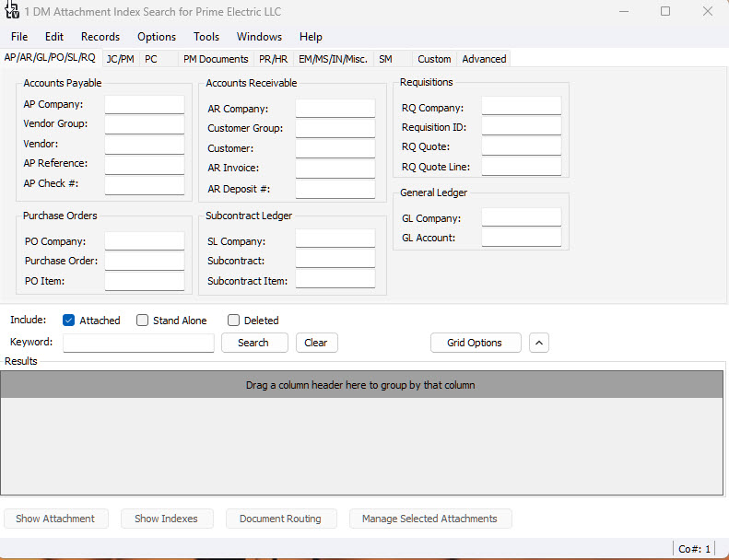Click the Show Attachment button
Screen dimensions: 729x560
point(56,519)
